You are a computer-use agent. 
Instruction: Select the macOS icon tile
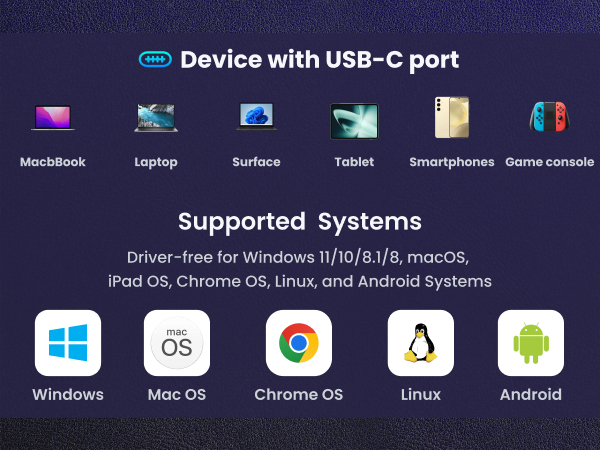(177, 343)
